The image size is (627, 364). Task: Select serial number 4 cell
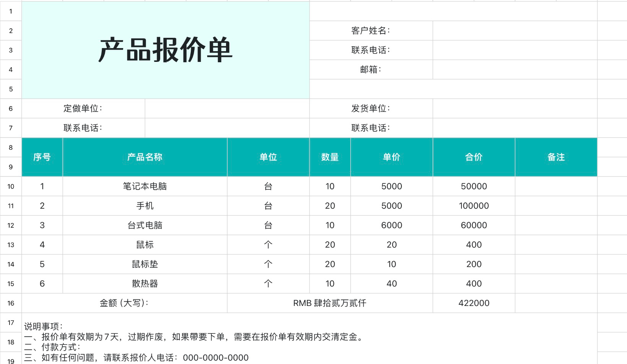pyautogui.click(x=42, y=245)
